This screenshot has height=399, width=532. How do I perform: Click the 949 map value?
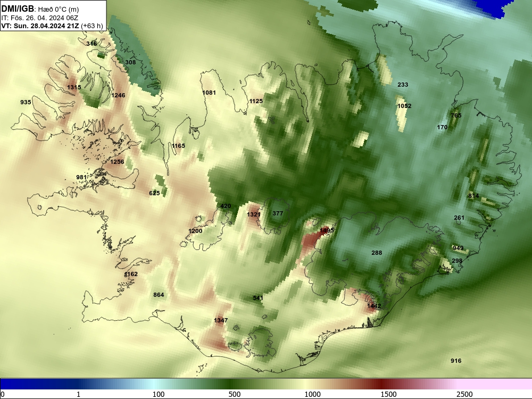tap(458, 248)
